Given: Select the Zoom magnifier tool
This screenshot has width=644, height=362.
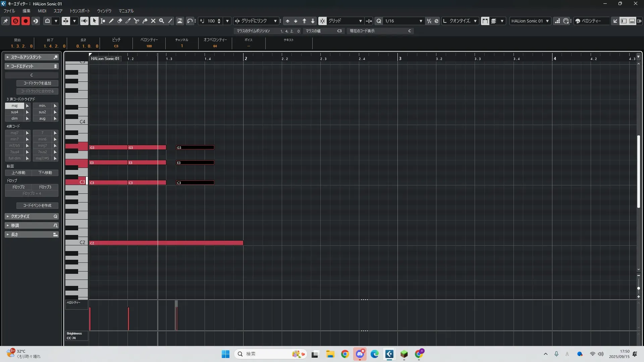Looking at the screenshot, I should pyautogui.click(x=162, y=21).
